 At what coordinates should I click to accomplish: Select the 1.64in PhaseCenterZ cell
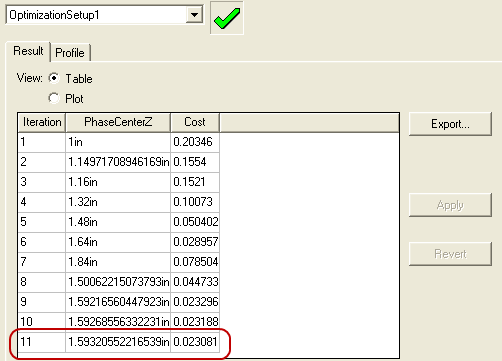pos(118,242)
